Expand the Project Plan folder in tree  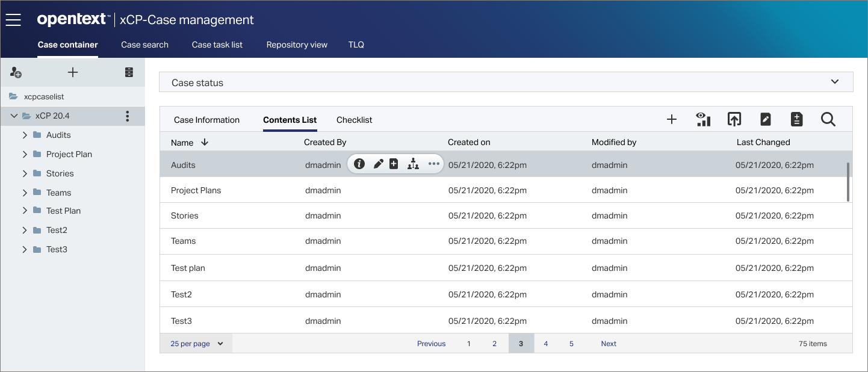[x=25, y=154]
